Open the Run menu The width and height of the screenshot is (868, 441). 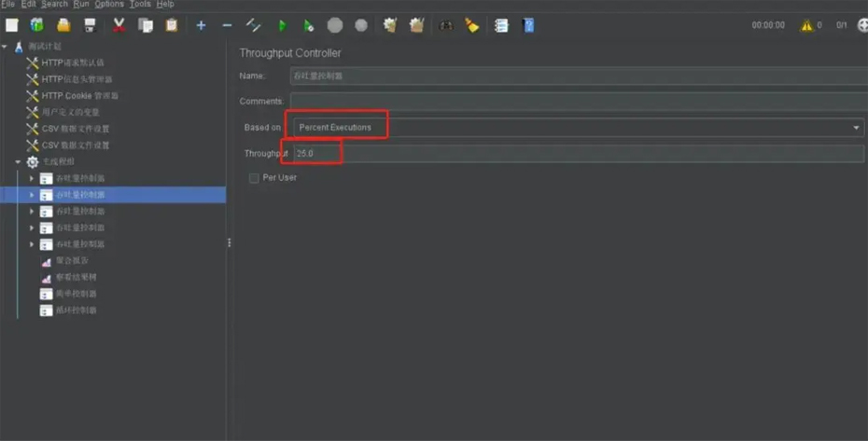(x=81, y=5)
